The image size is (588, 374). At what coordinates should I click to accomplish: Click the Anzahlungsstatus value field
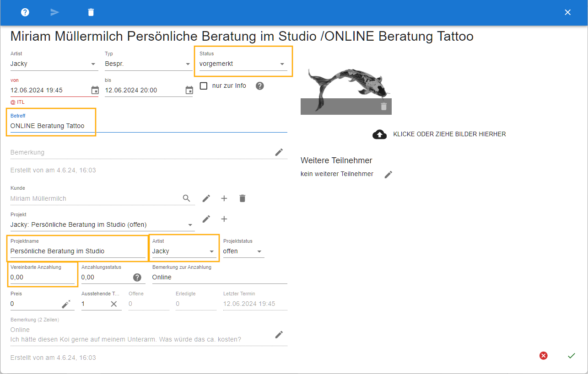[x=106, y=277]
